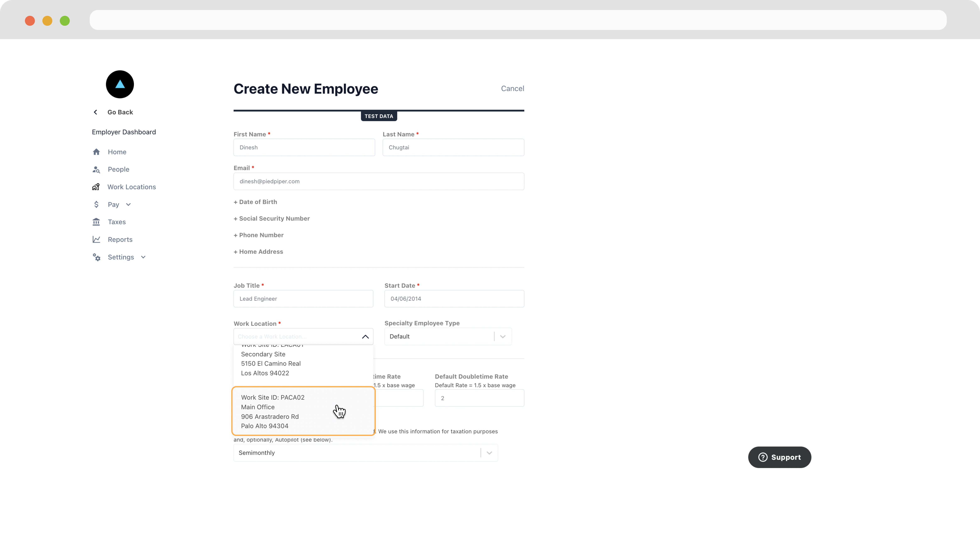Click the black triangle company logo

click(x=120, y=84)
